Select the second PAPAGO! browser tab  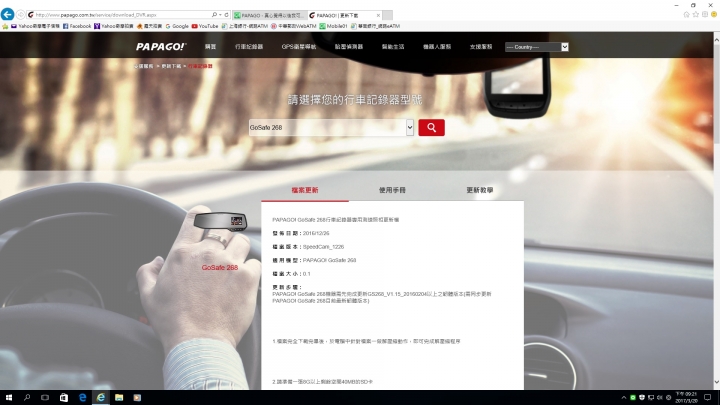(345, 15)
